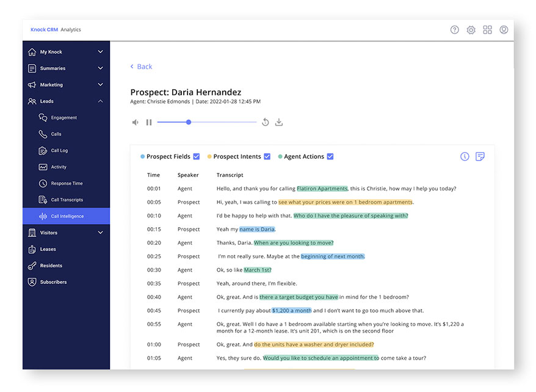Click the 'Prospect: Daria Hernandez' heading
The image size is (536, 392).
[186, 92]
